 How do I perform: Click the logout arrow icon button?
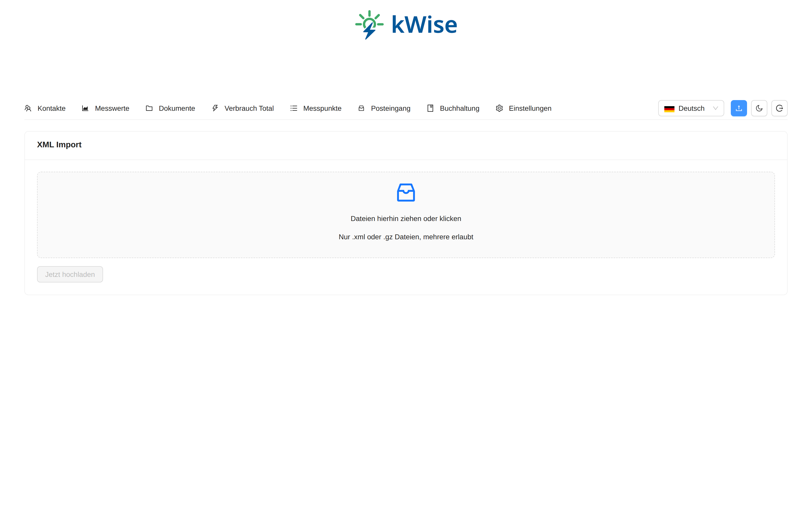(780, 108)
